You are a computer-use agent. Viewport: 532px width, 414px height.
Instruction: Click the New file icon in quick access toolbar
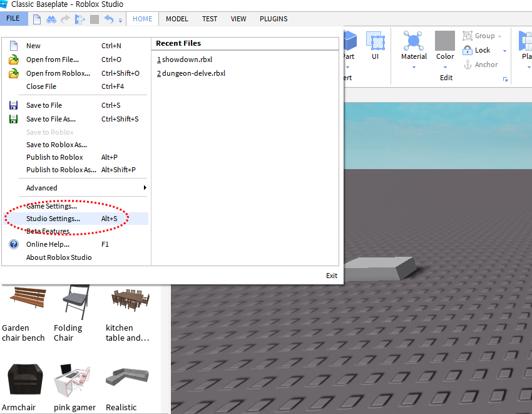(x=37, y=19)
